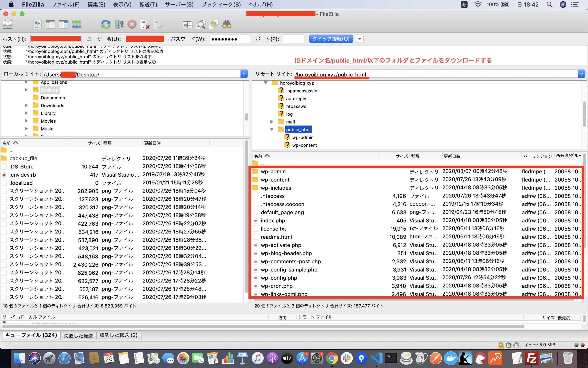588x368 pixels.
Task: Select the remote .htaccess file
Action: tap(416, 196)
